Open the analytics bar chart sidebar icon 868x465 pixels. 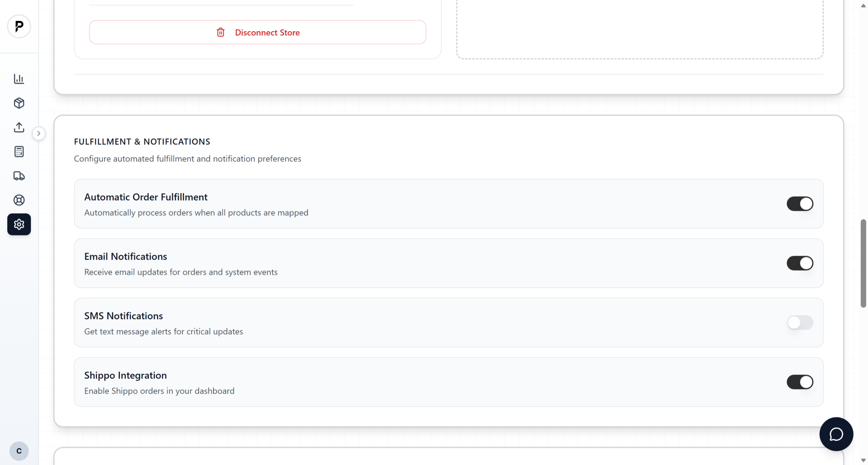click(x=19, y=79)
